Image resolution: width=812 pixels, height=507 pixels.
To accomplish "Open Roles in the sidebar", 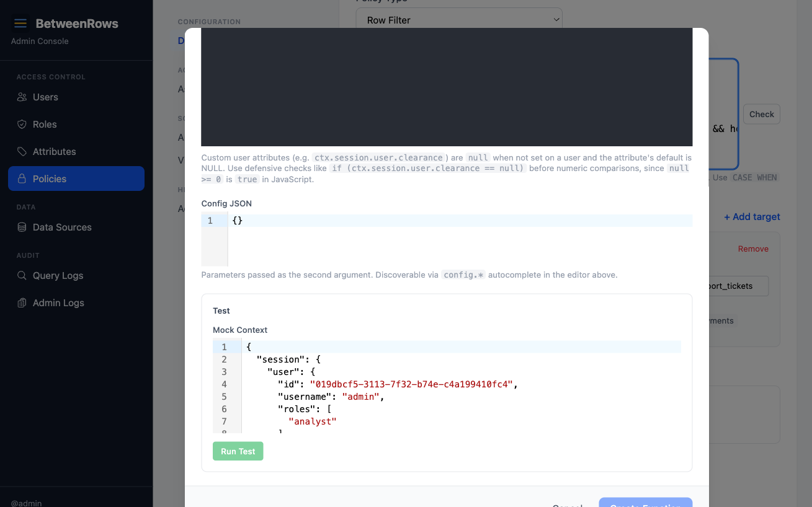I will tap(76, 125).
